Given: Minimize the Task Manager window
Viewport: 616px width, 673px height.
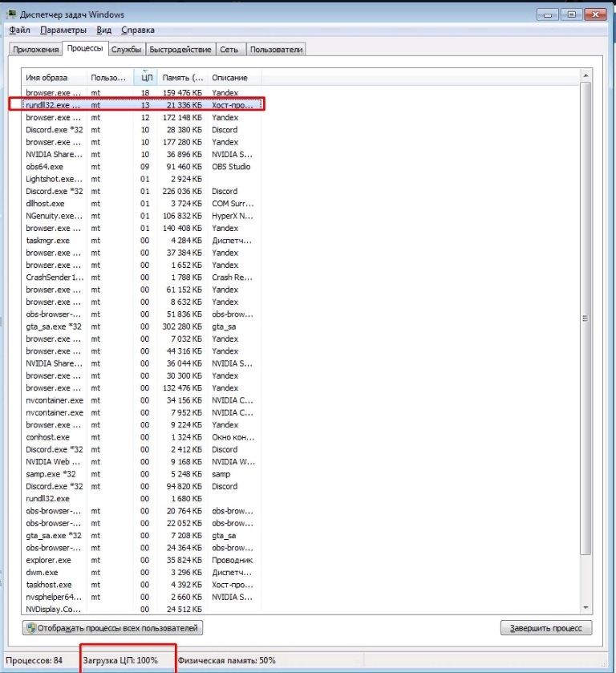Looking at the screenshot, I should point(548,14).
